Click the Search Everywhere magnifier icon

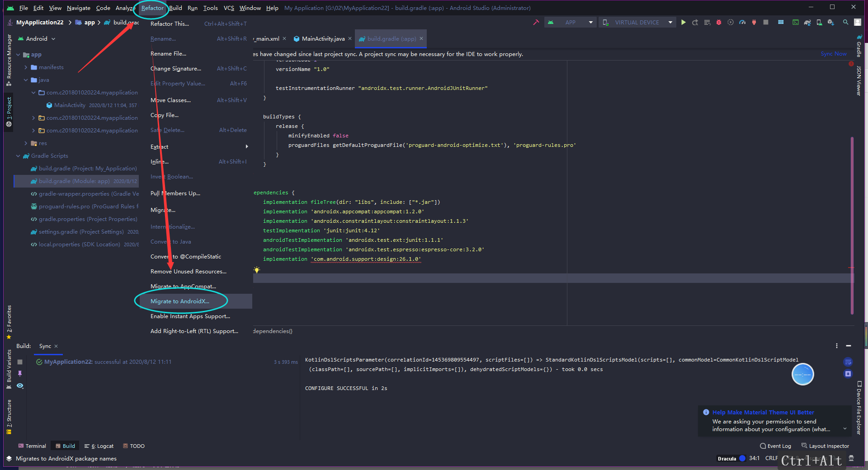tap(845, 22)
